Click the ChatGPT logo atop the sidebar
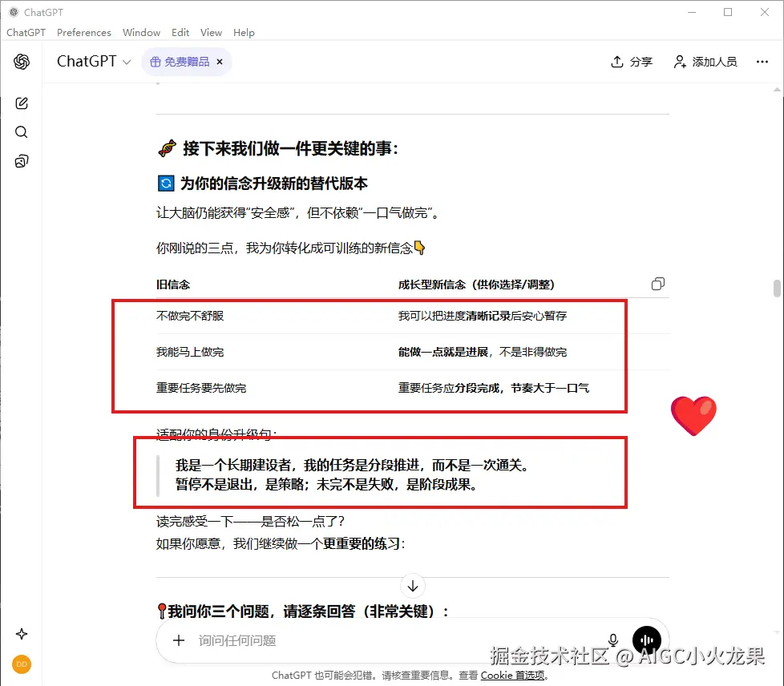 point(22,61)
